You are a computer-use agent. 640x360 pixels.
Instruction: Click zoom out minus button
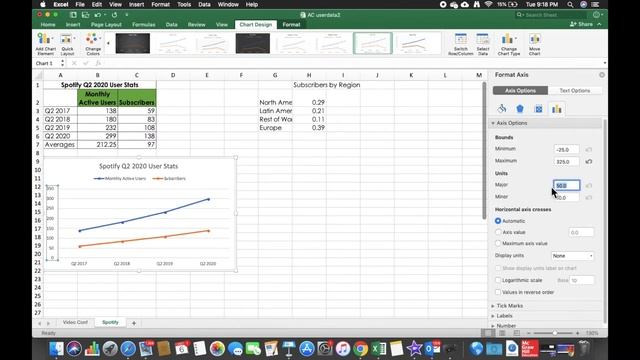tap(529, 333)
